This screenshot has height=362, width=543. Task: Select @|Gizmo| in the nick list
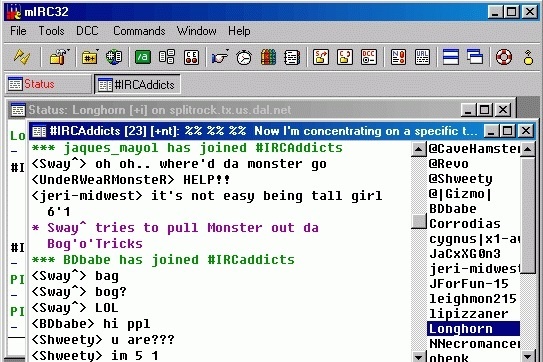474,194
